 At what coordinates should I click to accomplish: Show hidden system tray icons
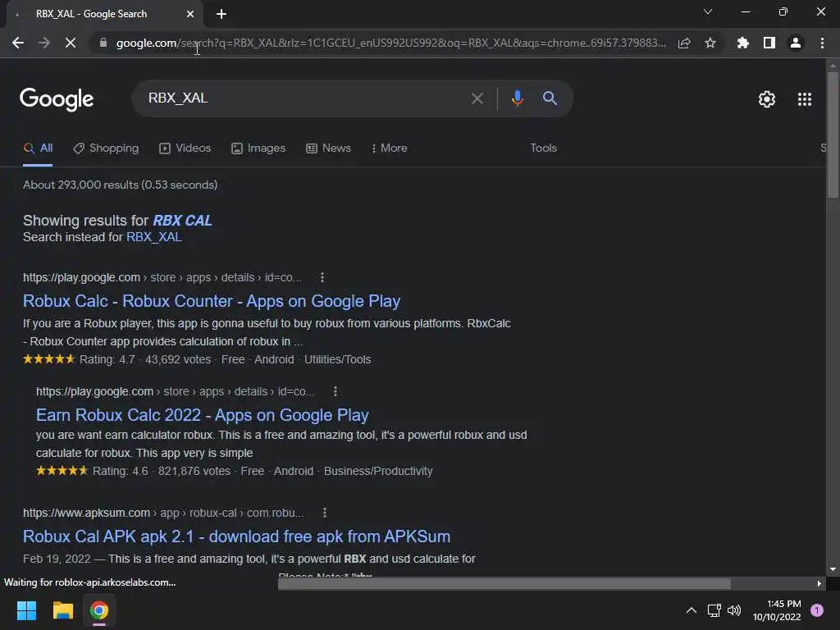692,610
